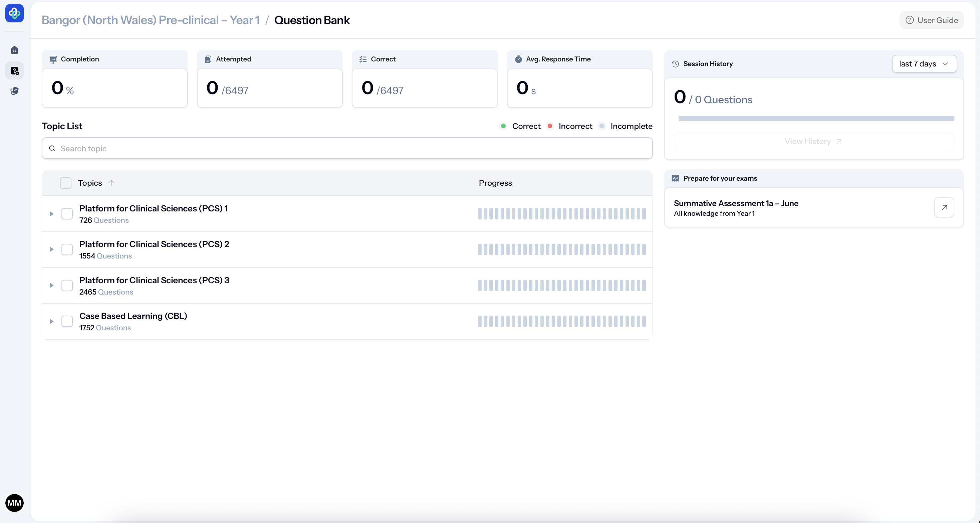980x523 pixels.
Task: Click the Session History clock icon
Action: coord(675,64)
